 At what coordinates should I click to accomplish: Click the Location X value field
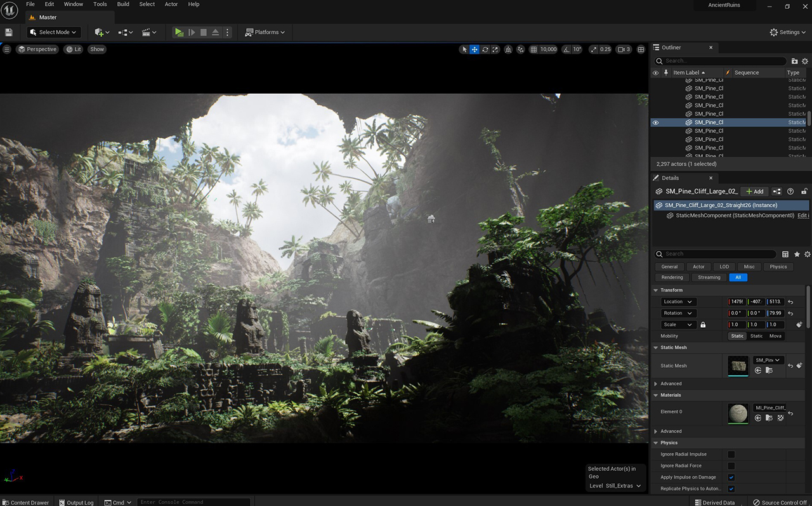pyautogui.click(x=737, y=302)
